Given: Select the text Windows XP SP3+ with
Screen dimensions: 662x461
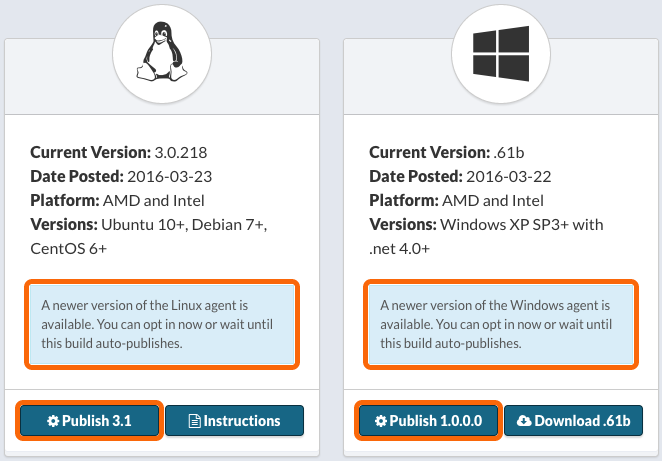Looking at the screenshot, I should (522, 225).
